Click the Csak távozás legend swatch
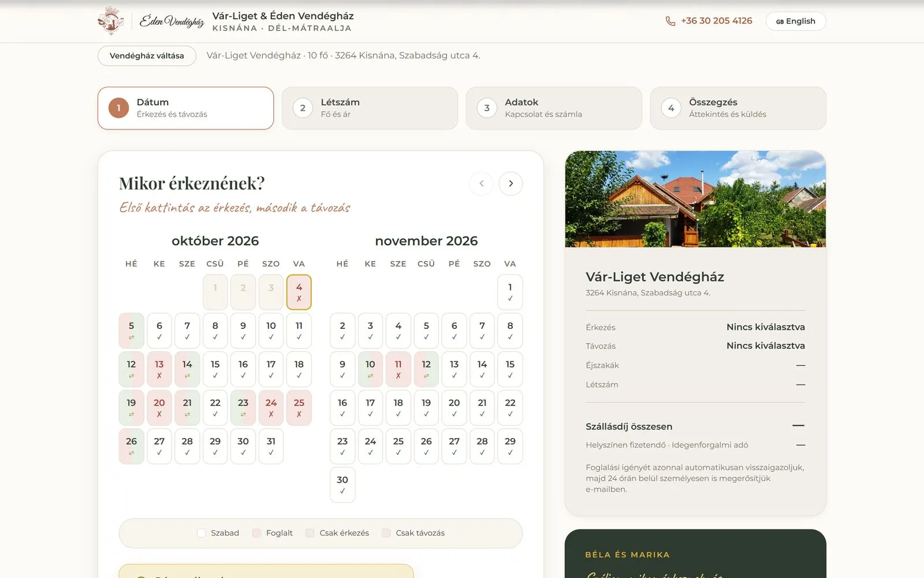 (x=386, y=533)
